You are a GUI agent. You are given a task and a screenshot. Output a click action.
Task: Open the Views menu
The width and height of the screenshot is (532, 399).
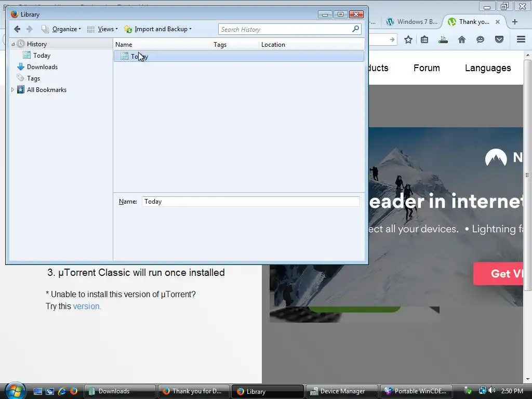[102, 29]
